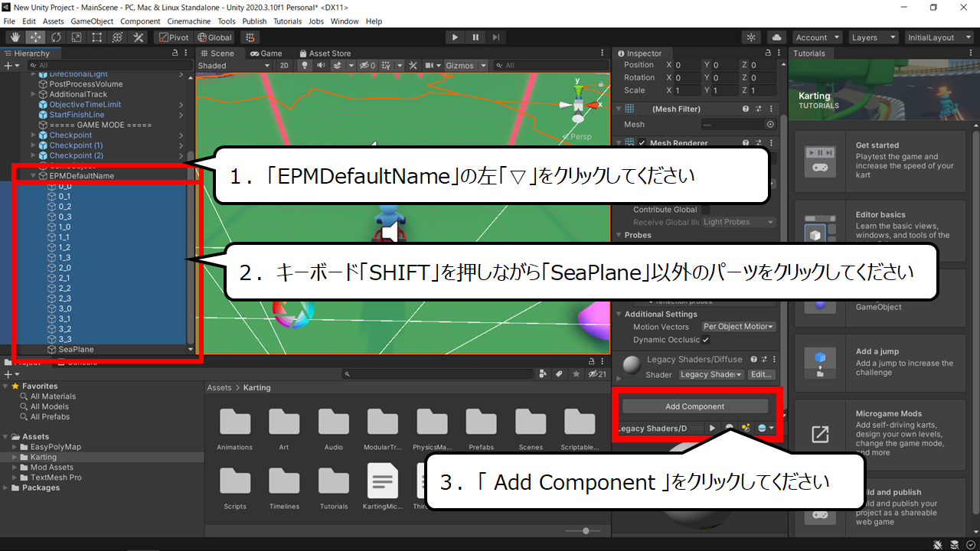
Task: Select the Scale tool
Action: (x=77, y=37)
